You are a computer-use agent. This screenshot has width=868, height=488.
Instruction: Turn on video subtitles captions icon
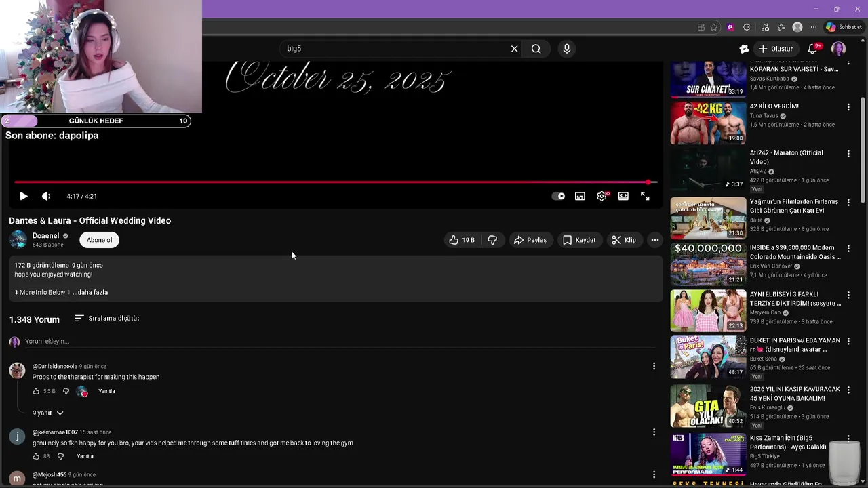[580, 196]
